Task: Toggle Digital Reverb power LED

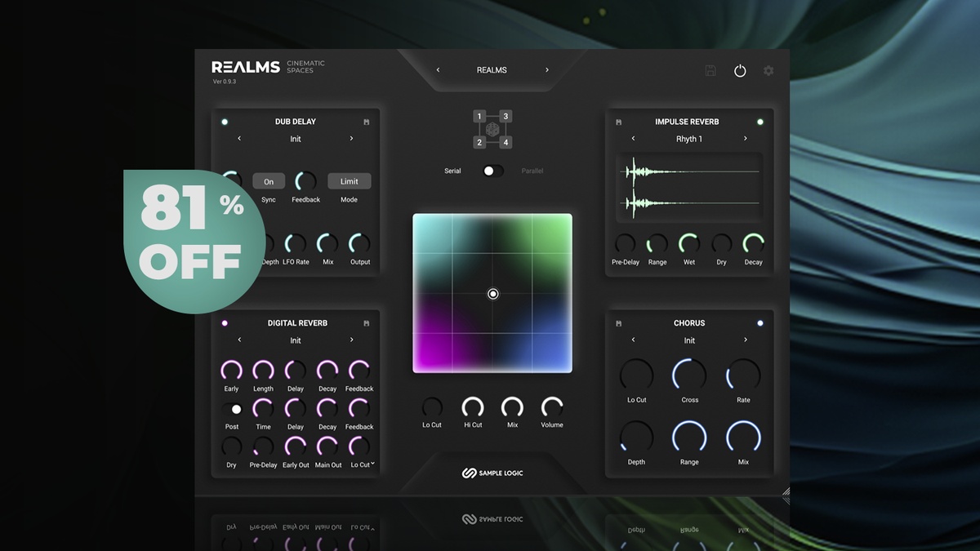Action: tap(225, 323)
